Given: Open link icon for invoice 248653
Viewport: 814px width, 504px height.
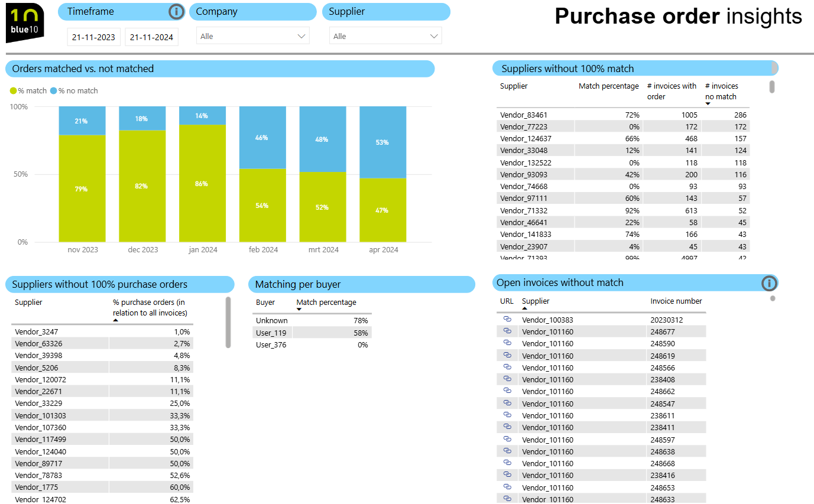Looking at the screenshot, I should pyautogui.click(x=507, y=487).
